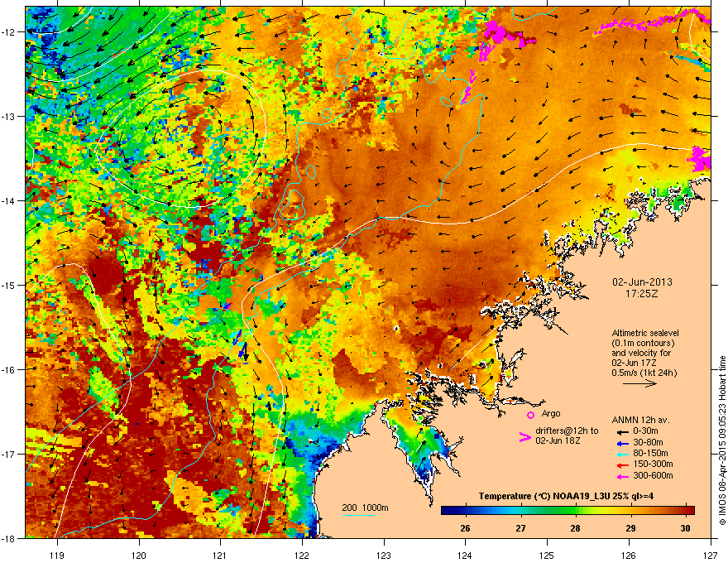Viewport: 728px width, 563px height.
Task: Click the vertical IMOS Hobart time copyright text
Action: point(722,440)
